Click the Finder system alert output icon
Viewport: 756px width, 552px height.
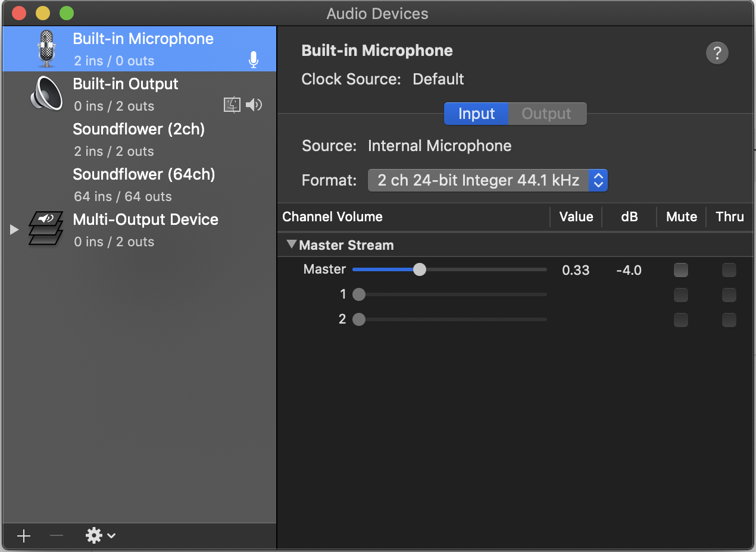click(232, 105)
